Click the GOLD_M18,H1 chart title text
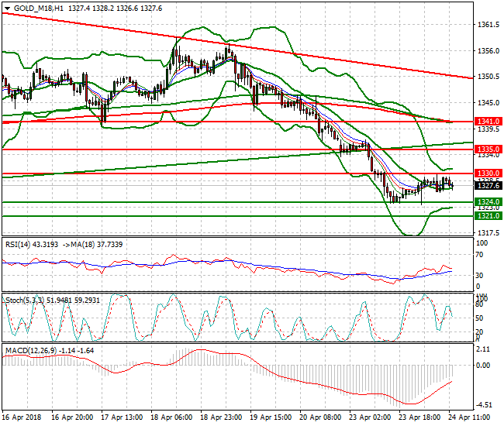The width and height of the screenshot is (504, 426). pyautogui.click(x=39, y=9)
